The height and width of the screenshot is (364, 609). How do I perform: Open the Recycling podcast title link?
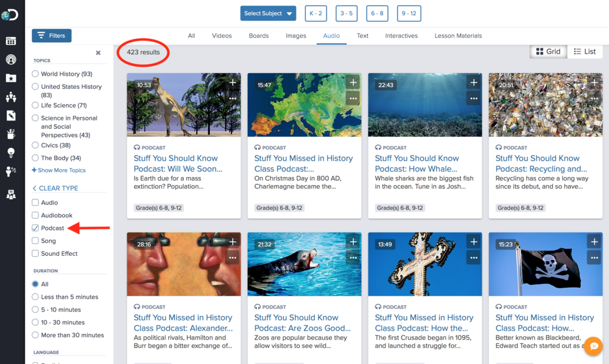click(541, 163)
